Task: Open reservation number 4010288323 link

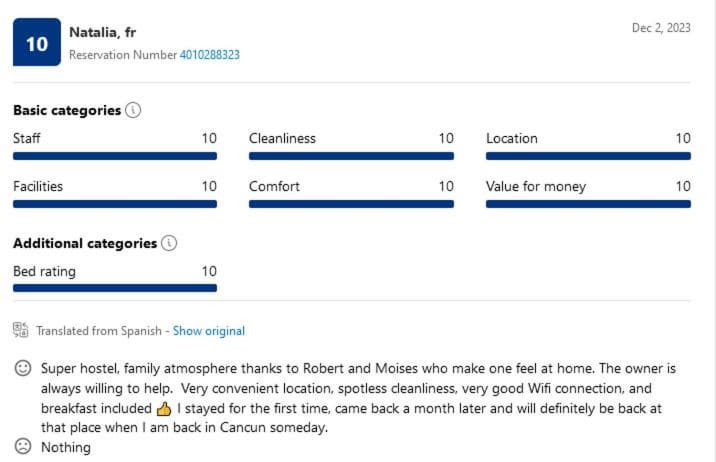Action: tap(209, 55)
